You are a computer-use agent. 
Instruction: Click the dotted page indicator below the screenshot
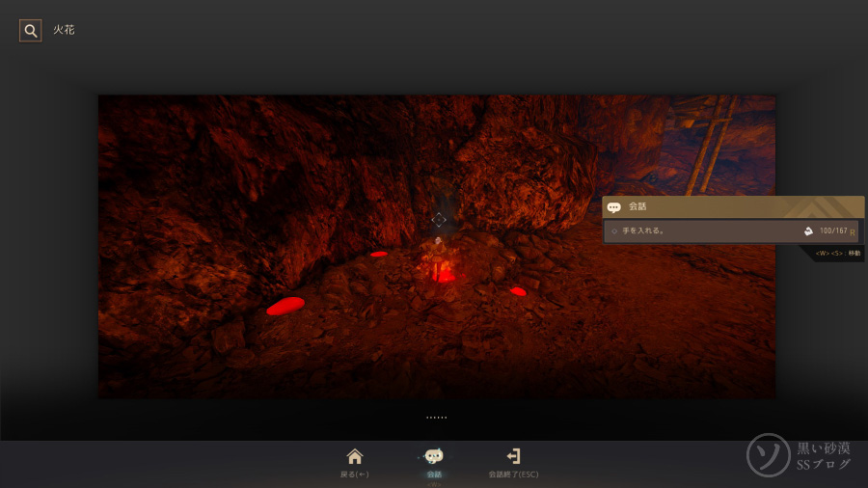437,418
